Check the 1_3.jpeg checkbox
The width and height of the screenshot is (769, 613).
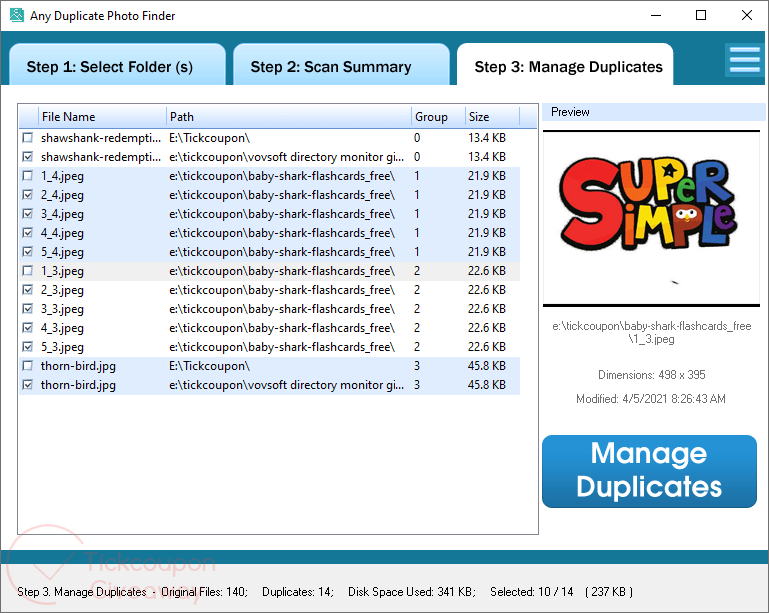[28, 271]
